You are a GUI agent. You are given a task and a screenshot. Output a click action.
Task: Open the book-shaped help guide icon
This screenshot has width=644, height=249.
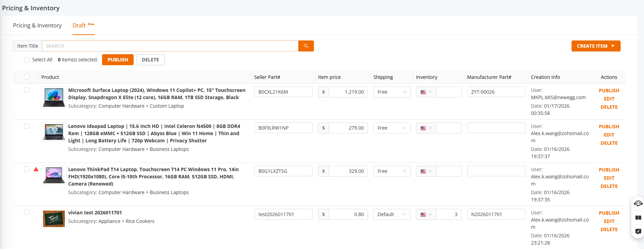(638, 217)
